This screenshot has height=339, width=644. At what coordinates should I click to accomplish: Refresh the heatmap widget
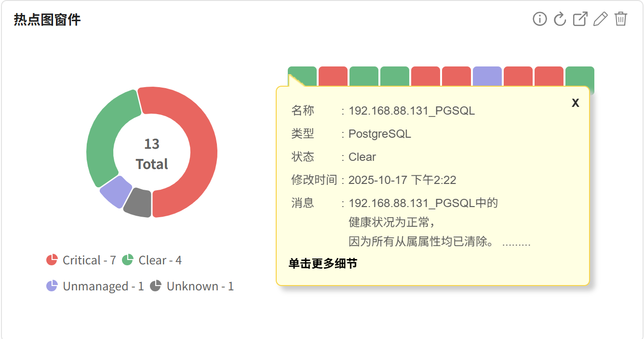(x=560, y=19)
